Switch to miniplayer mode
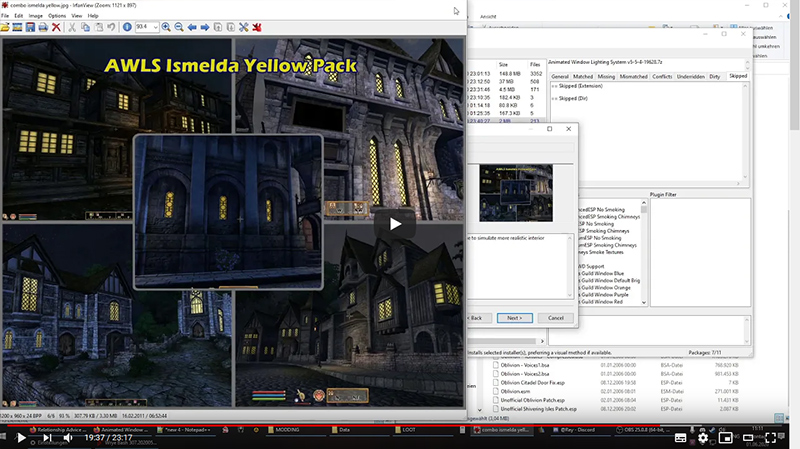This screenshot has width=800, height=449. tap(725, 438)
